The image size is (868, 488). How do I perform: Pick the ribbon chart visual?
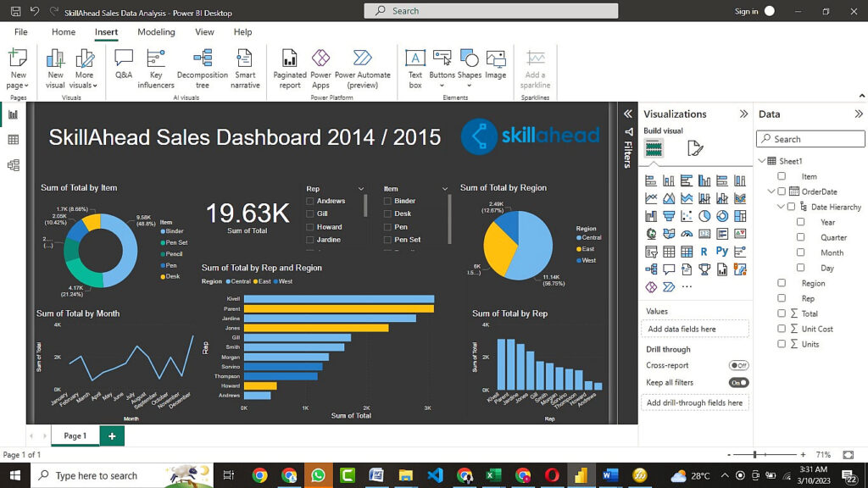739,198
